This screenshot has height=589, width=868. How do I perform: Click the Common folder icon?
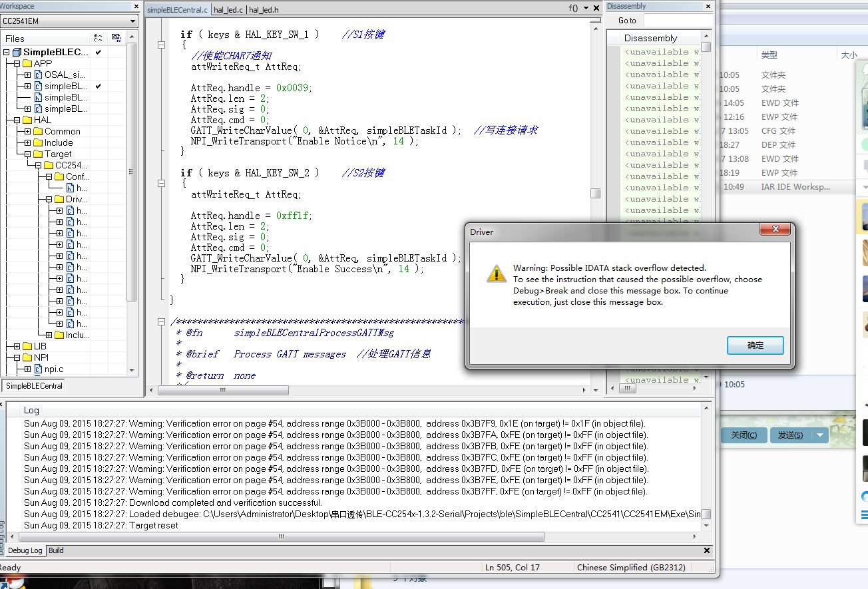tap(38, 131)
